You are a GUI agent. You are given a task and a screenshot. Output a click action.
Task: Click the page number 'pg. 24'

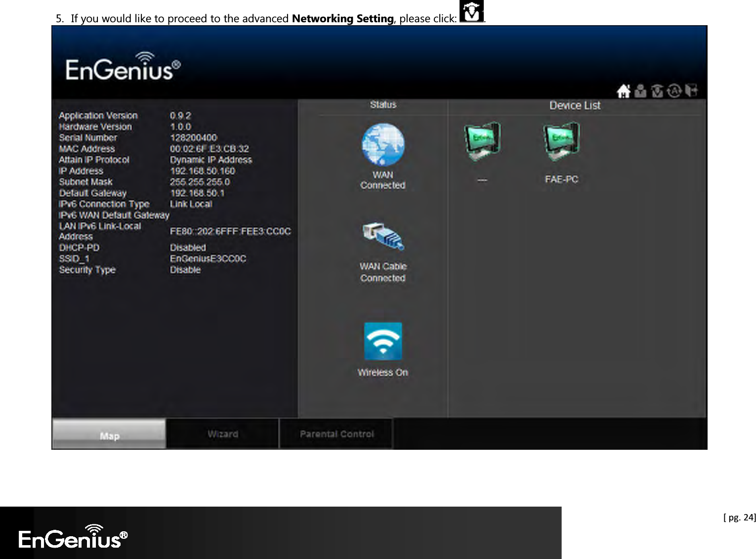[740, 517]
